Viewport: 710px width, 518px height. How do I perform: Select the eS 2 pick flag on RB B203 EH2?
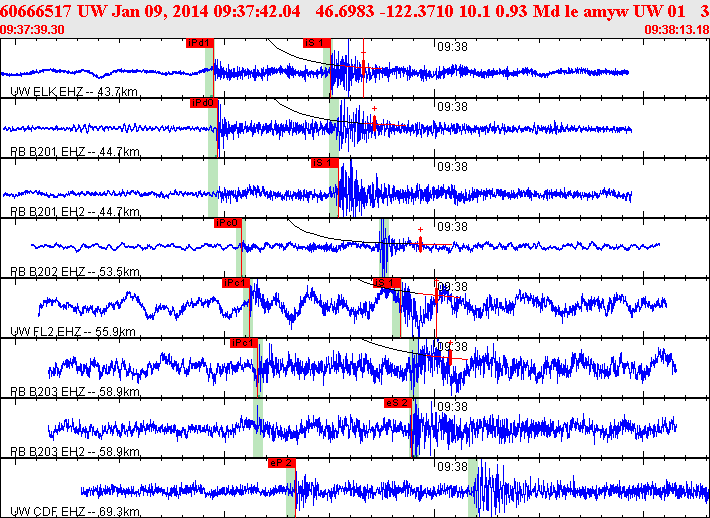pos(398,403)
